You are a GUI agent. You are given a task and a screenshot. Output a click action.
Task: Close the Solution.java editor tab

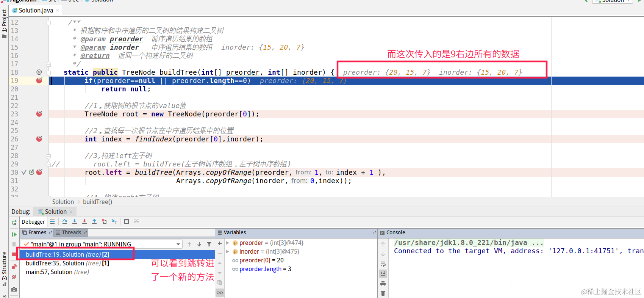click(x=58, y=10)
